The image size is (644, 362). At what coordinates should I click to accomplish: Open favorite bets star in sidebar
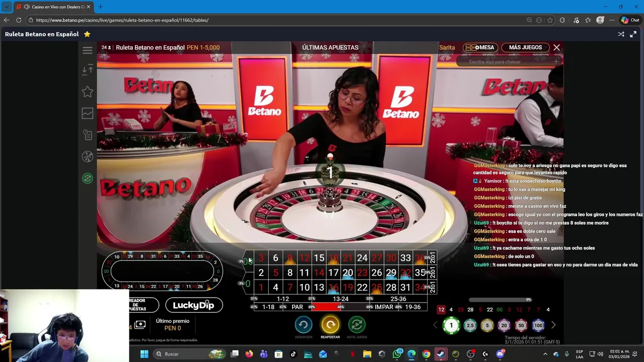coord(88,92)
